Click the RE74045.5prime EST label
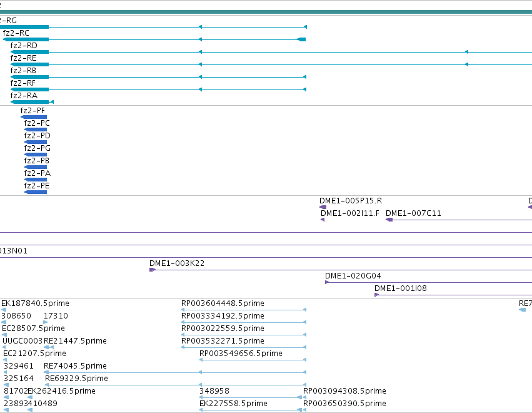This screenshot has width=532, height=413. (75, 367)
